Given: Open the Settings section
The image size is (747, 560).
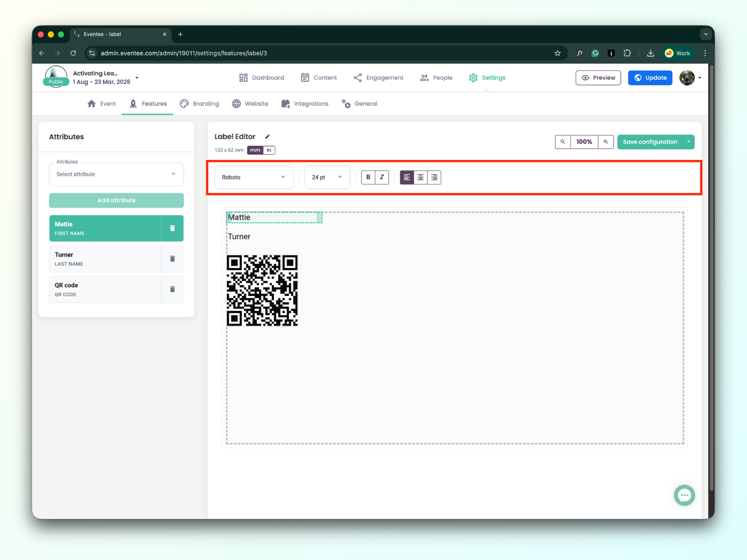Looking at the screenshot, I should click(x=487, y=78).
